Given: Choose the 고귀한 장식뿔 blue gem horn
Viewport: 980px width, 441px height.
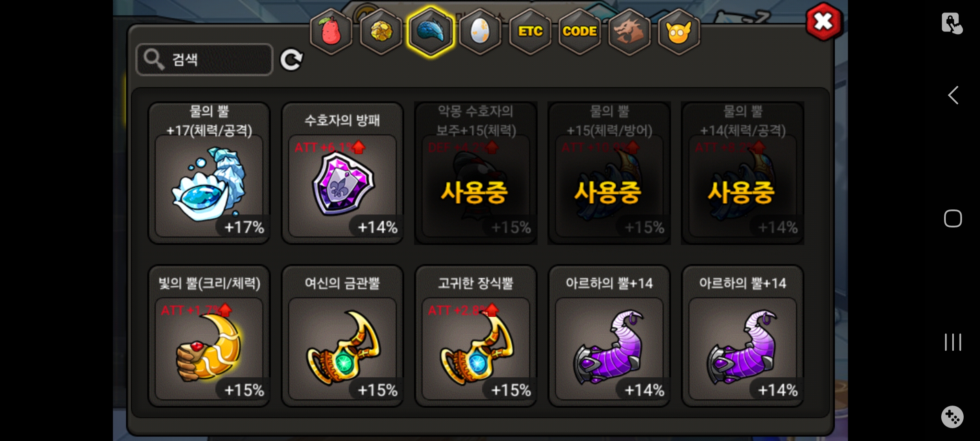Looking at the screenshot, I should tap(476, 336).
